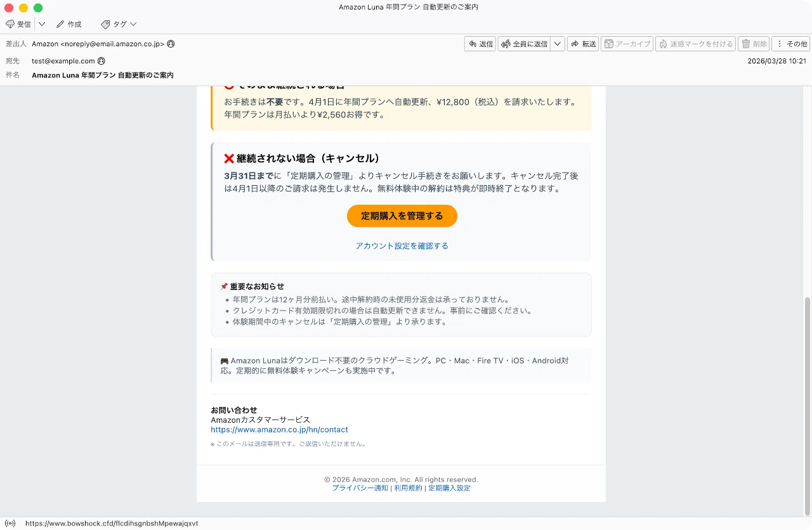Click the アーカイブ archive button
This screenshot has height=530, width=812.
627,44
